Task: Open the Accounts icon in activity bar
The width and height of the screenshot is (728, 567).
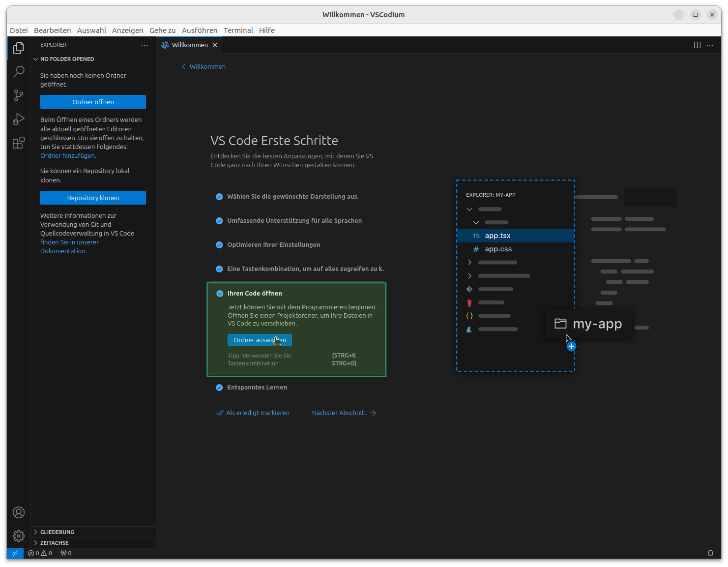Action: 19,512
